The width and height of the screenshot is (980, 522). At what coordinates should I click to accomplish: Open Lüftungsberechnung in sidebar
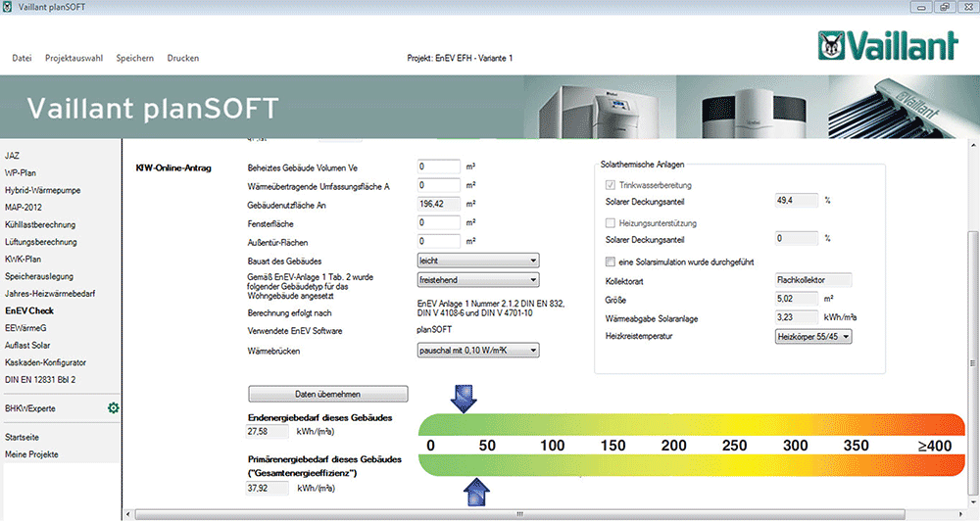tap(40, 242)
